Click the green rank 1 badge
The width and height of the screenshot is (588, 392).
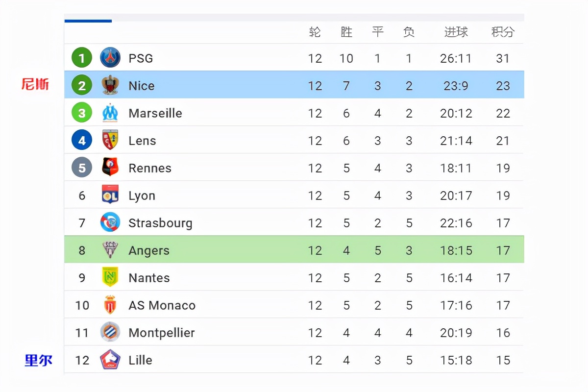pyautogui.click(x=82, y=58)
